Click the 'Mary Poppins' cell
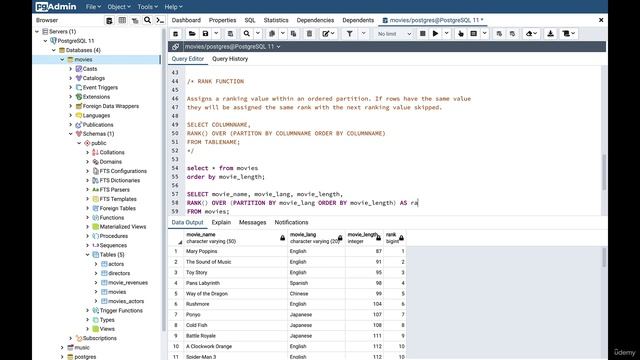Screen dimensions: 640x360 [x=236, y=251]
